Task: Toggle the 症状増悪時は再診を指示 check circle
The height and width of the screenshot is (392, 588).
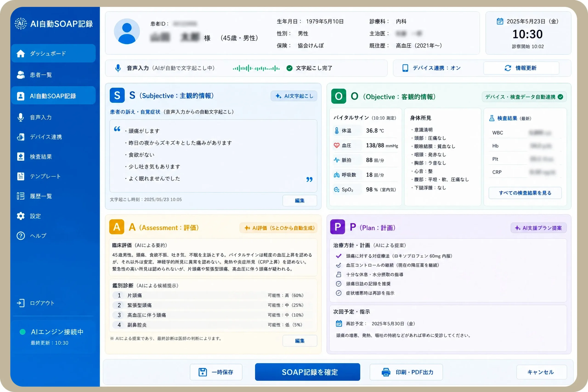Action: pos(339,293)
